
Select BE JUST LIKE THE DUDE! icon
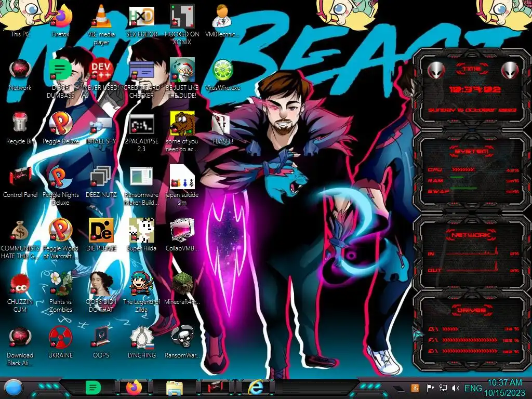tap(182, 79)
